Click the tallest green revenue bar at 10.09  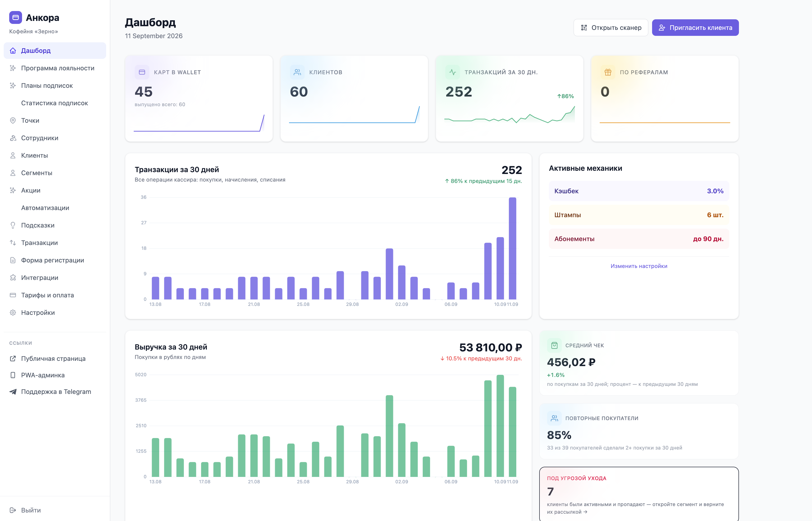(500, 426)
